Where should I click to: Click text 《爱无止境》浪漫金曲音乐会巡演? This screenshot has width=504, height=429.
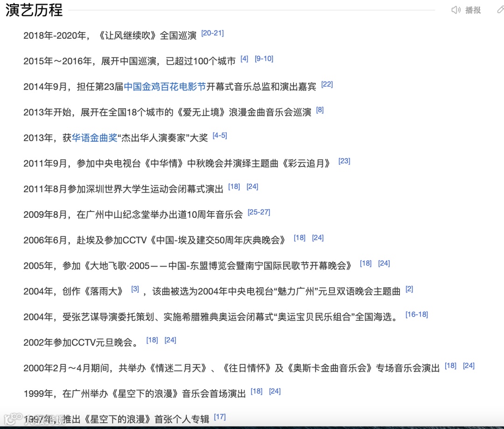point(244,112)
